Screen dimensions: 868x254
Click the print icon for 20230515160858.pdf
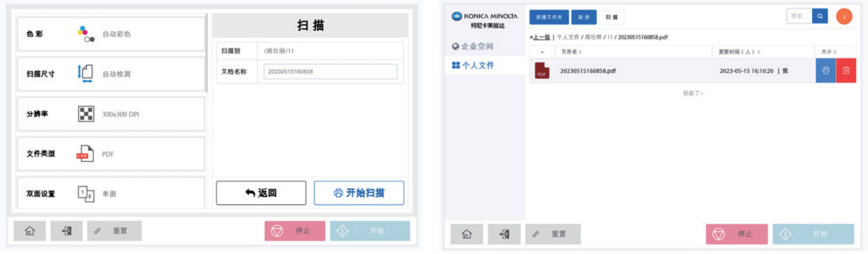(x=825, y=71)
